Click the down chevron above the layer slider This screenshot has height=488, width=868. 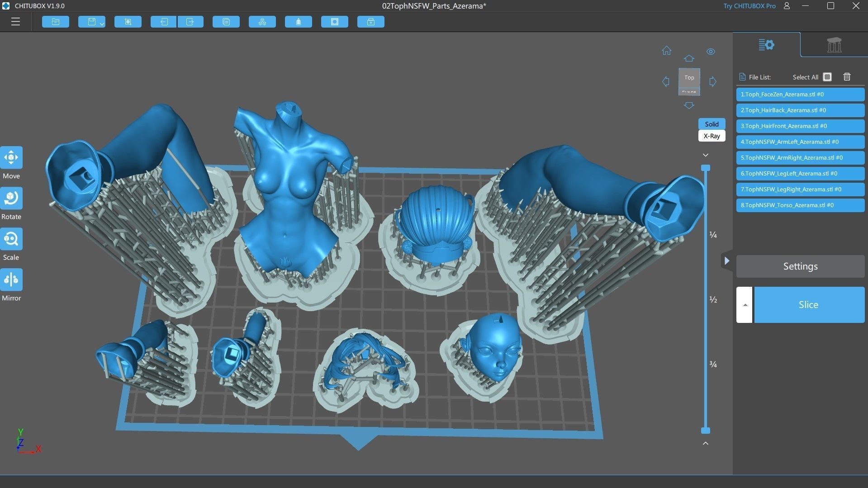coord(705,155)
